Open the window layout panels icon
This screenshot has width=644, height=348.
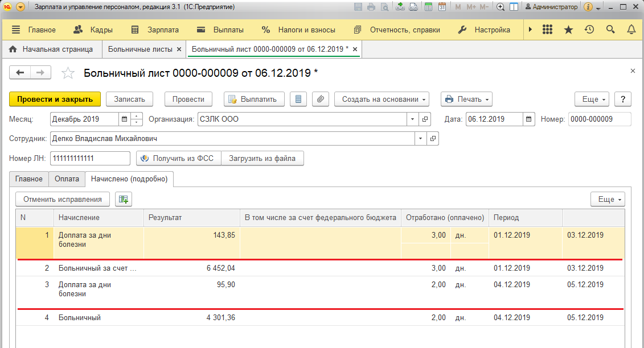[x=514, y=7]
